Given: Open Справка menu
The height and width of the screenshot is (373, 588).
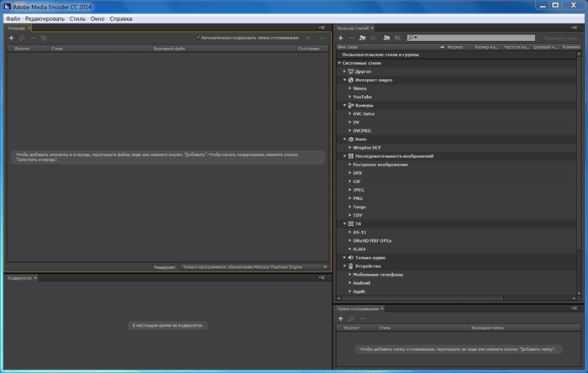Looking at the screenshot, I should pos(121,18).
